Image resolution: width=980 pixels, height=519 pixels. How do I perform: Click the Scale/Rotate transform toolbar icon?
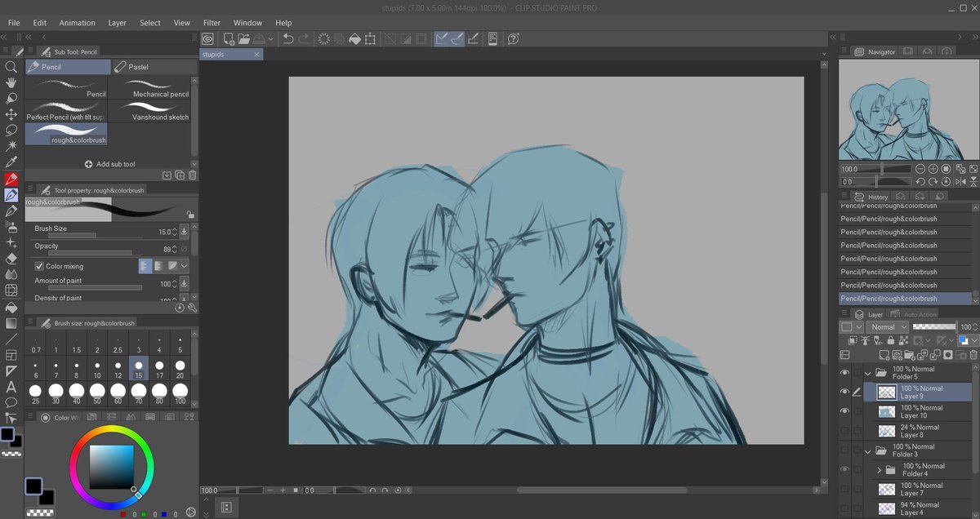click(370, 38)
